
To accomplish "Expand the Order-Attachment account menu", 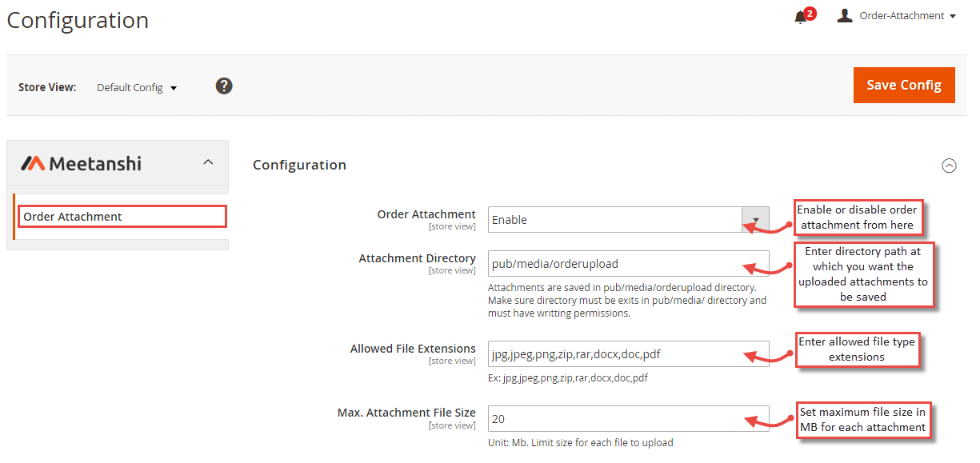I will [x=905, y=15].
